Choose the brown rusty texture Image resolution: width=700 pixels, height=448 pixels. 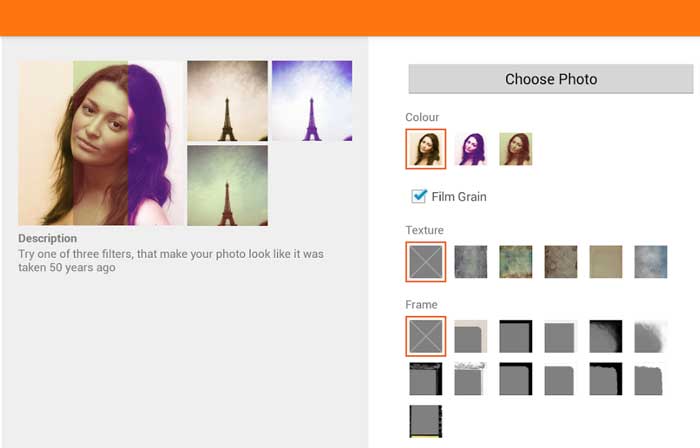[561, 262]
